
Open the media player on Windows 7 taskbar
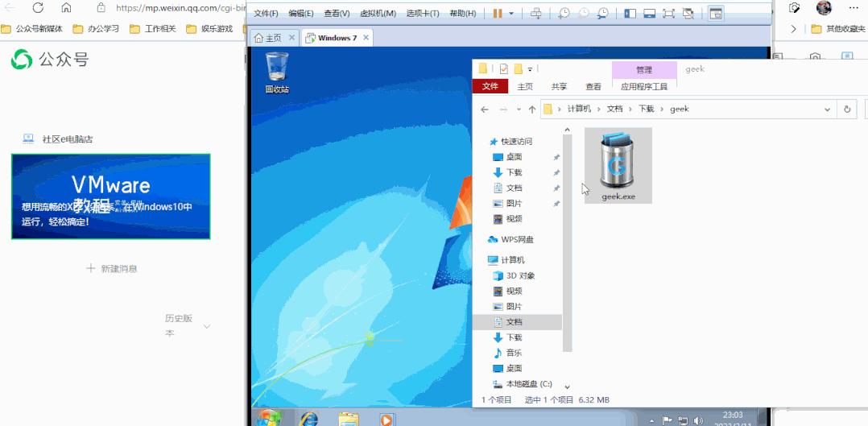386,420
